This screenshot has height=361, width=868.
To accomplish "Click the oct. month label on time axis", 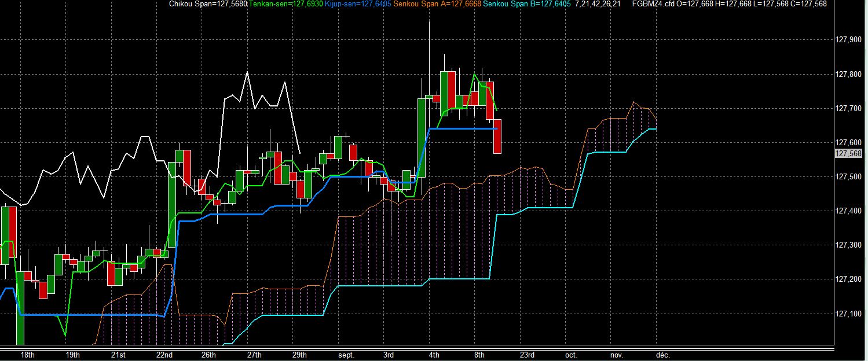I will click(x=571, y=355).
